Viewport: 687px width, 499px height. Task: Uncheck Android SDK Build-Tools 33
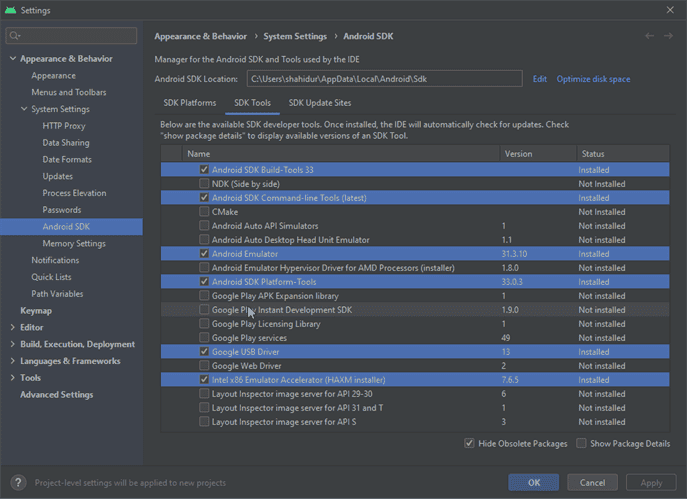coord(204,170)
